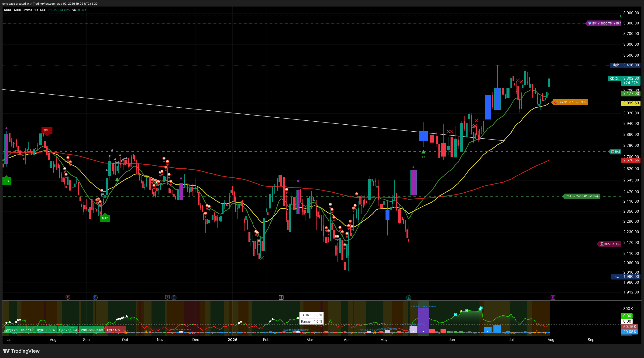Viewport: 644px width, 358px height.
Task: Select the white descending trendline
Action: coord(254,115)
